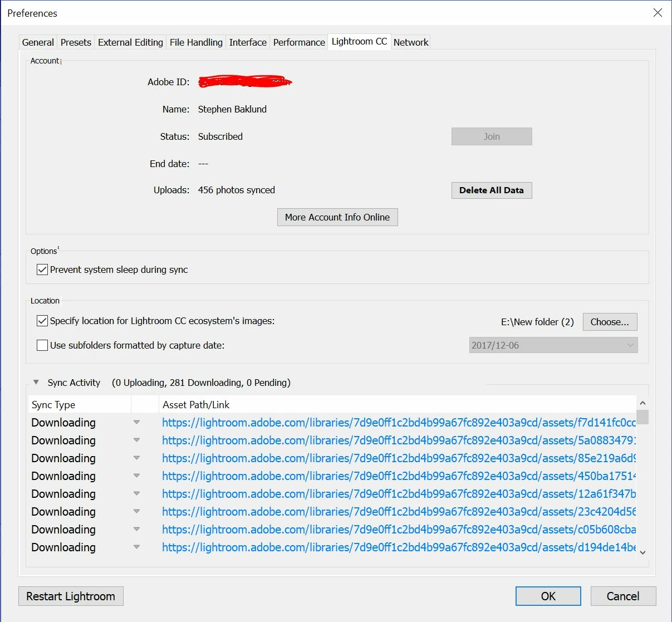
Task: Open dropdown arrow for 23c4204d5 asset row
Action: click(136, 512)
